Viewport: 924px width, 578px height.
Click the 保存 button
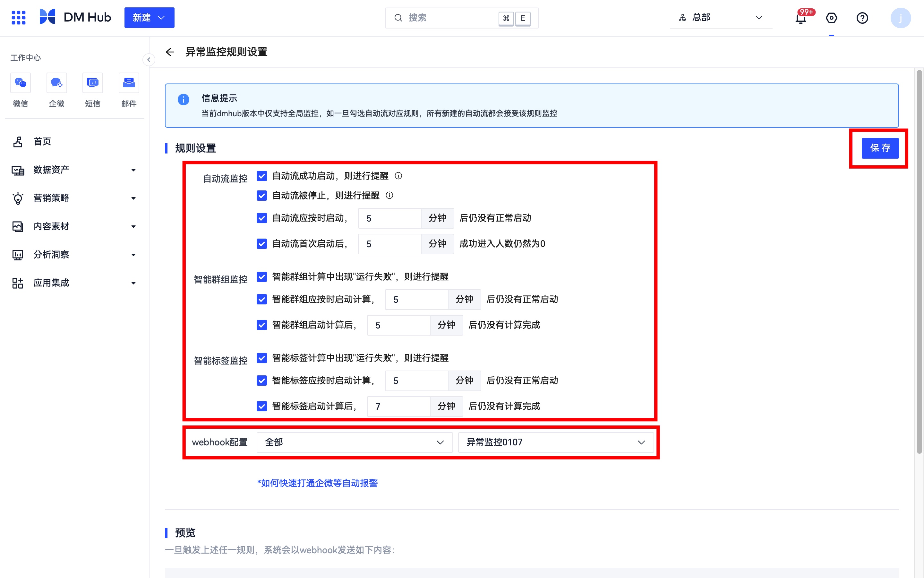(x=880, y=148)
